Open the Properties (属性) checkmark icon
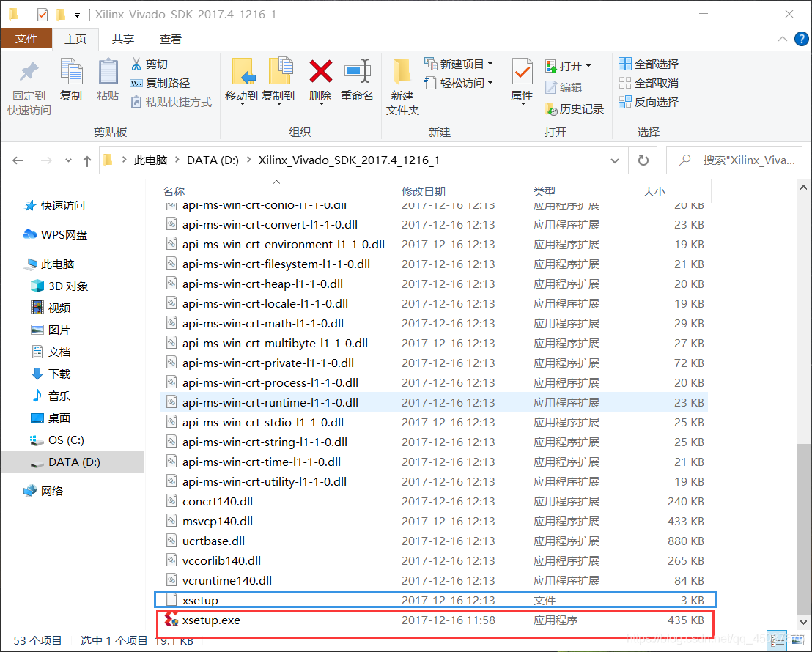 pos(522,72)
